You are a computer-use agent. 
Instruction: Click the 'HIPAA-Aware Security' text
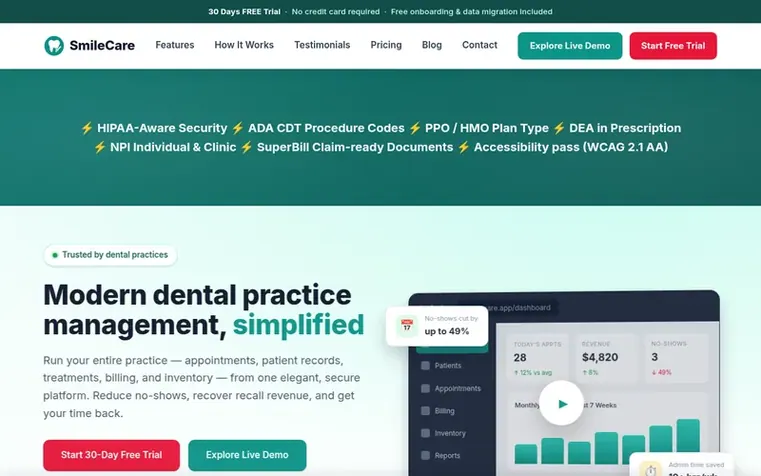tap(162, 128)
